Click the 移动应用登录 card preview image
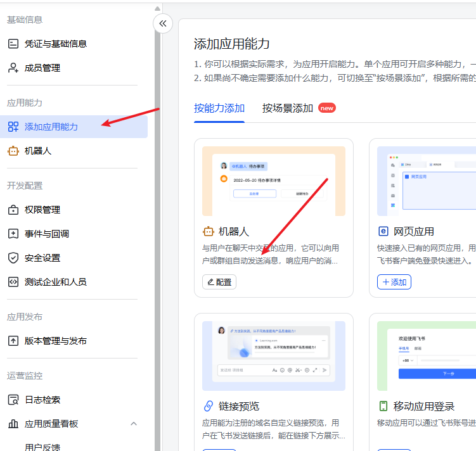The image size is (476, 451). click(x=427, y=356)
